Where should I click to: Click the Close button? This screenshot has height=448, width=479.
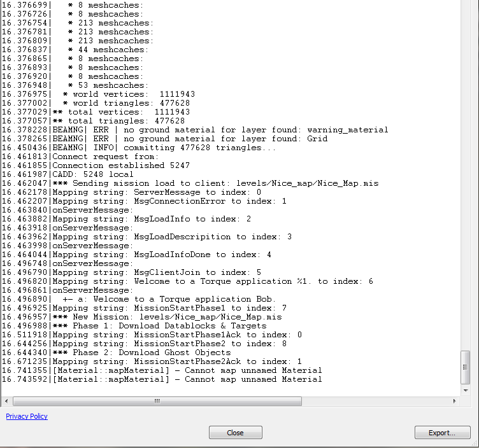click(236, 433)
